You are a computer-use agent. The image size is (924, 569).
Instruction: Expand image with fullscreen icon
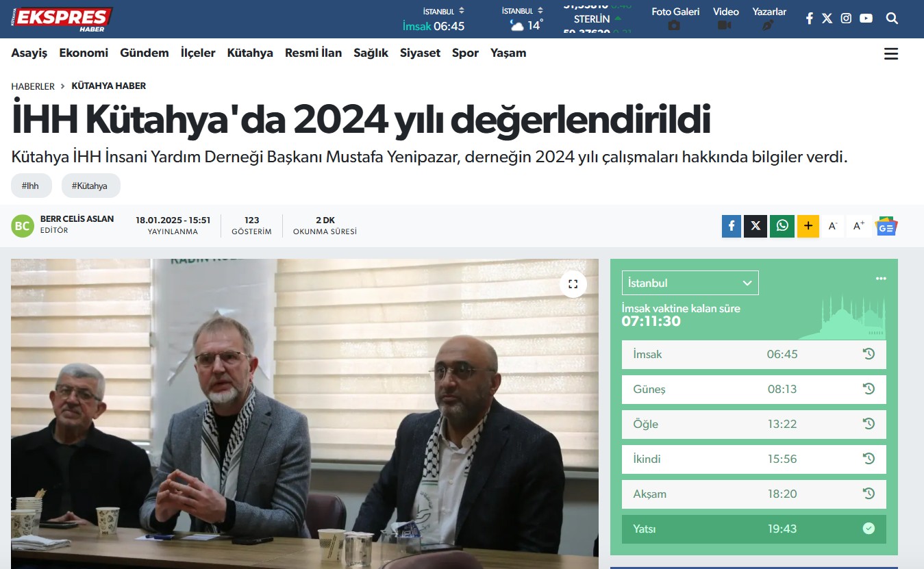573,283
